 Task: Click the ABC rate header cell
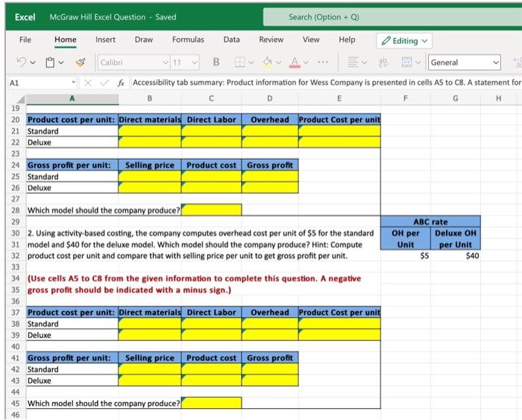(430, 222)
